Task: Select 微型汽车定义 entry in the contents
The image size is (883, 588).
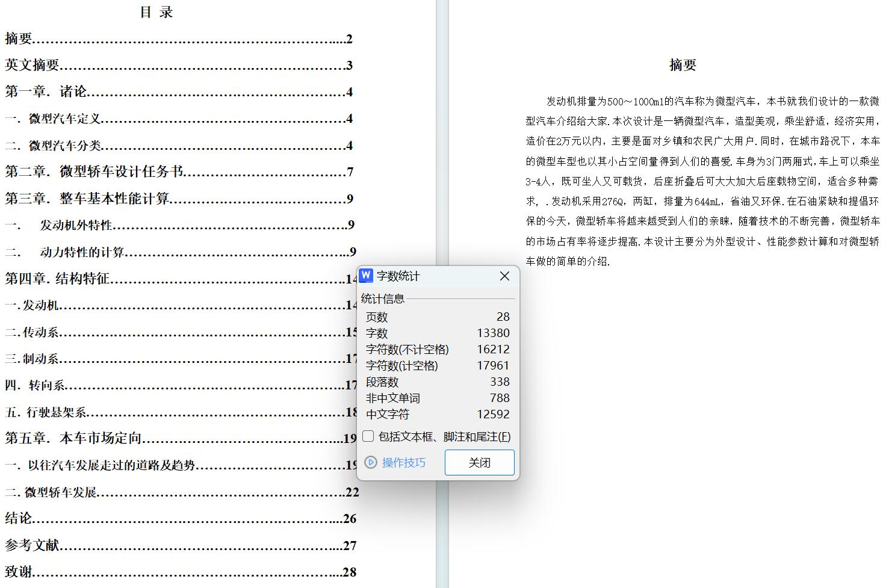Action: coord(64,119)
